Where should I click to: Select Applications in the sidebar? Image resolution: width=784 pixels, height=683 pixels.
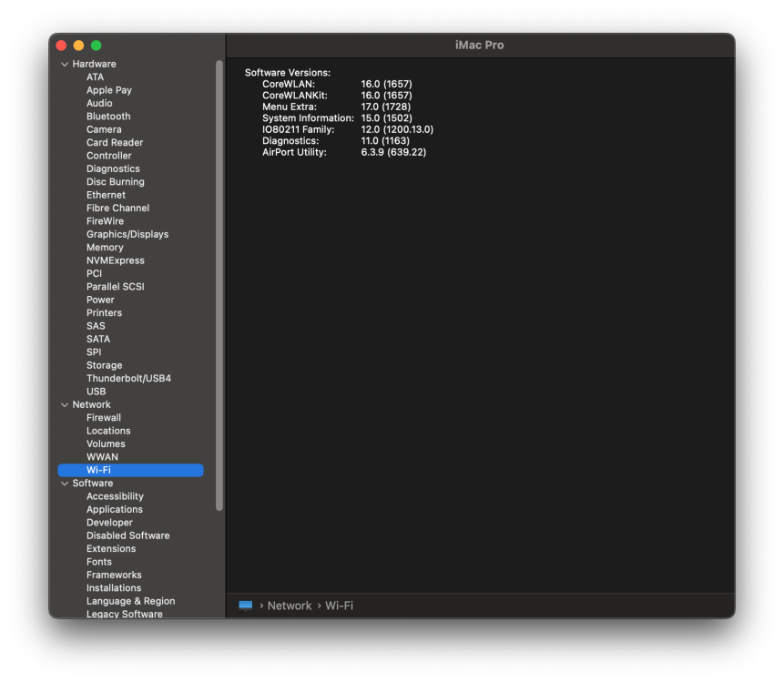pyautogui.click(x=115, y=509)
